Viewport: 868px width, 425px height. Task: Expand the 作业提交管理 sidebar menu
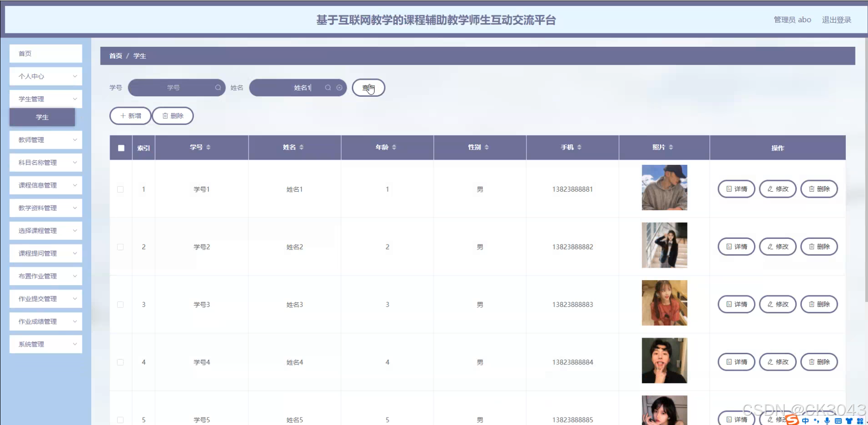pyautogui.click(x=46, y=299)
